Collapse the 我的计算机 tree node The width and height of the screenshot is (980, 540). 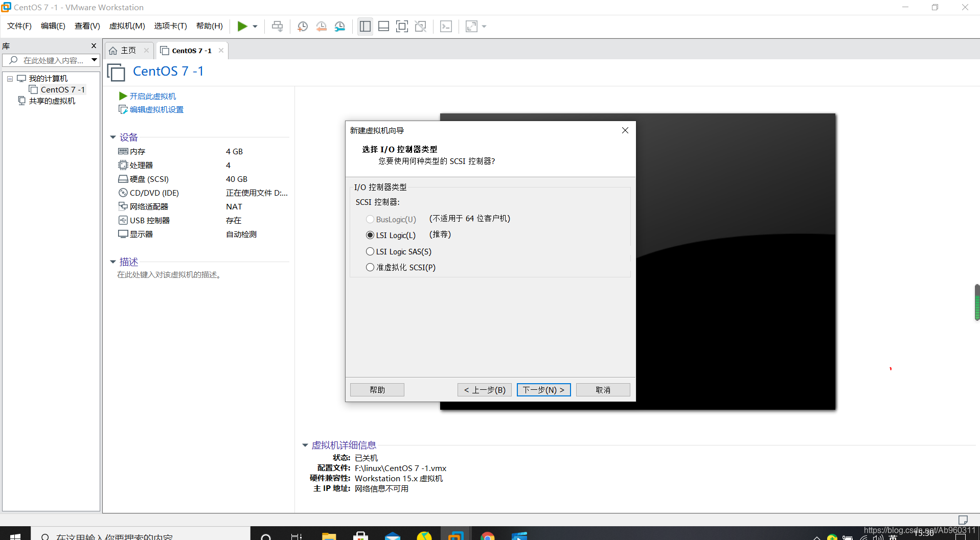(10, 79)
